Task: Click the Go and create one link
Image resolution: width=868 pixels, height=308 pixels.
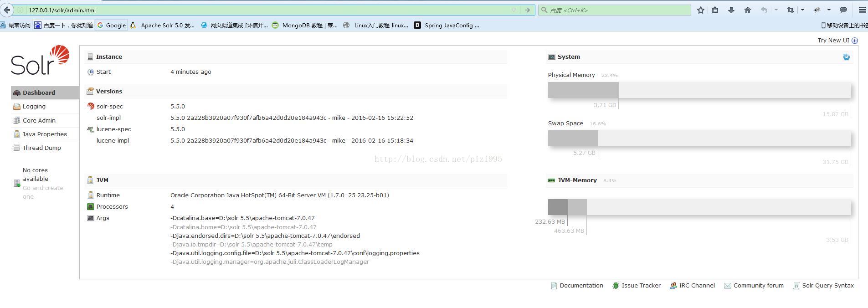Action: (x=43, y=192)
